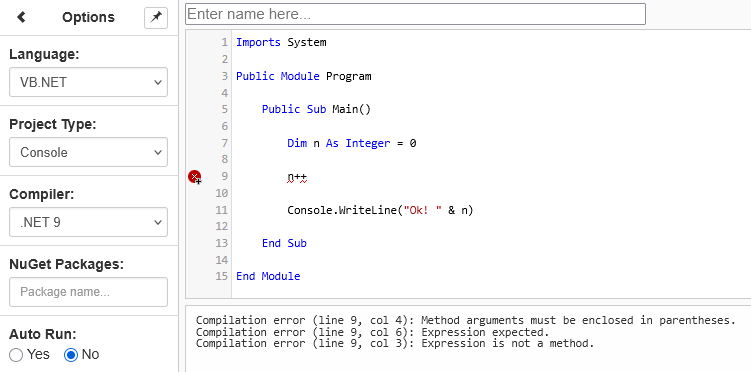
Task: Click line number 7 in gutter
Action: tap(225, 143)
